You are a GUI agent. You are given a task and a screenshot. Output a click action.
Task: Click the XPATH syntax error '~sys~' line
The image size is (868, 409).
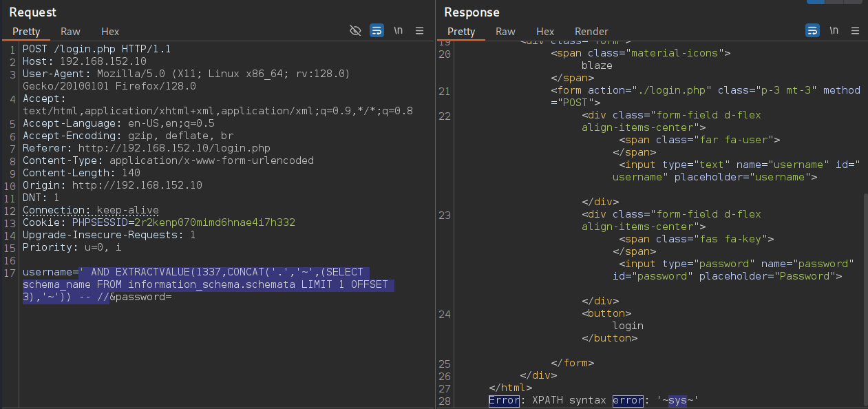click(x=594, y=400)
